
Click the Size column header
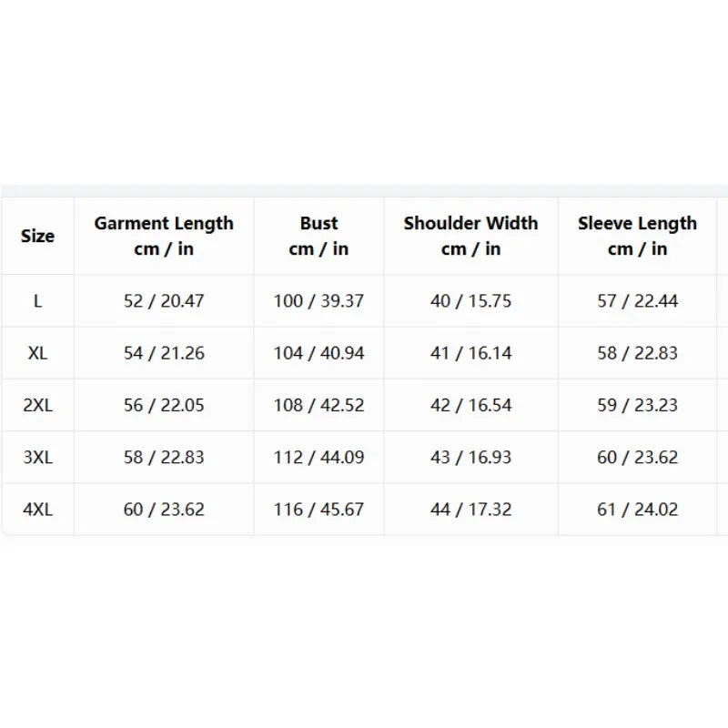[x=37, y=236]
